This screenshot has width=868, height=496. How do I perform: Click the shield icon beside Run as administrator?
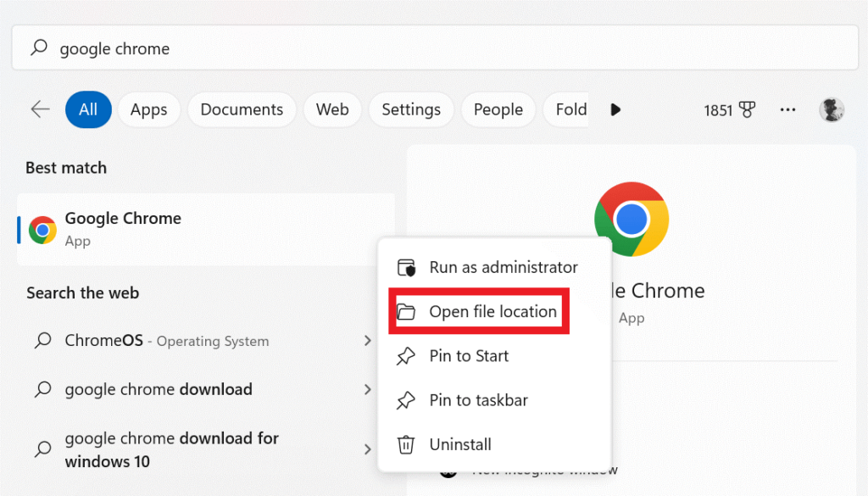coord(406,267)
